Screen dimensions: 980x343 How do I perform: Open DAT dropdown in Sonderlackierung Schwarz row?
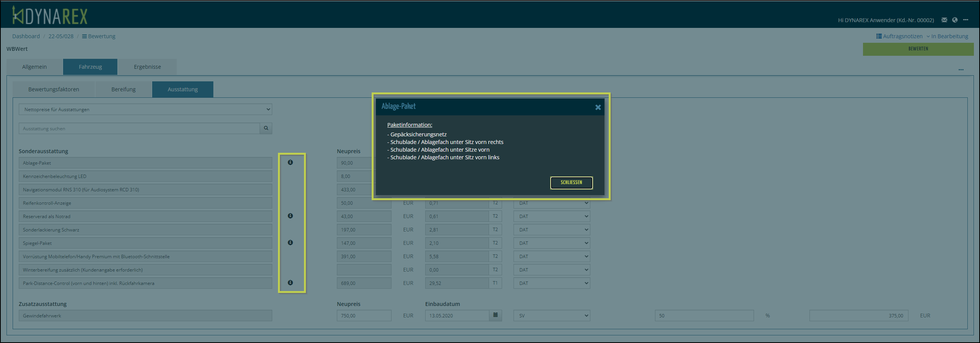coord(551,230)
